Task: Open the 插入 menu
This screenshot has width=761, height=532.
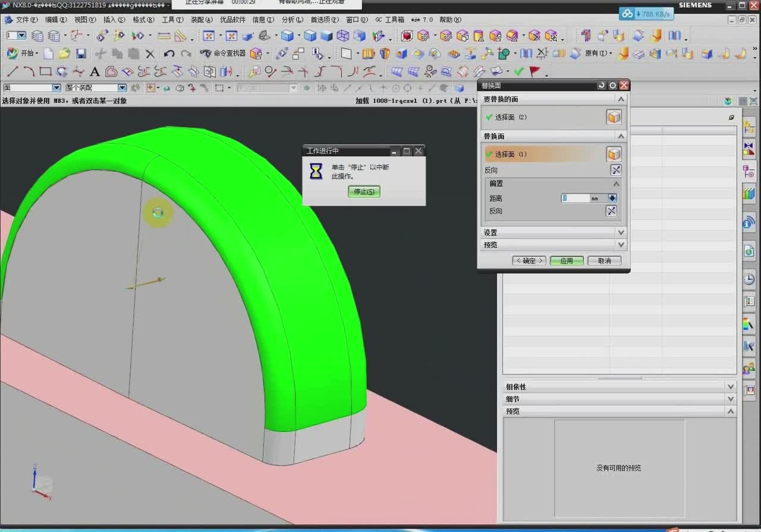Action: pos(114,20)
